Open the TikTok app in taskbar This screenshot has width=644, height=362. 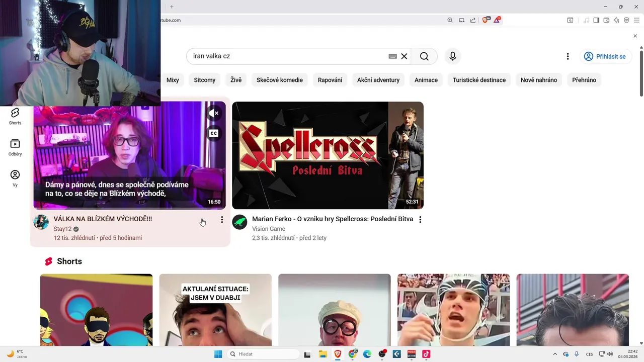(x=426, y=354)
